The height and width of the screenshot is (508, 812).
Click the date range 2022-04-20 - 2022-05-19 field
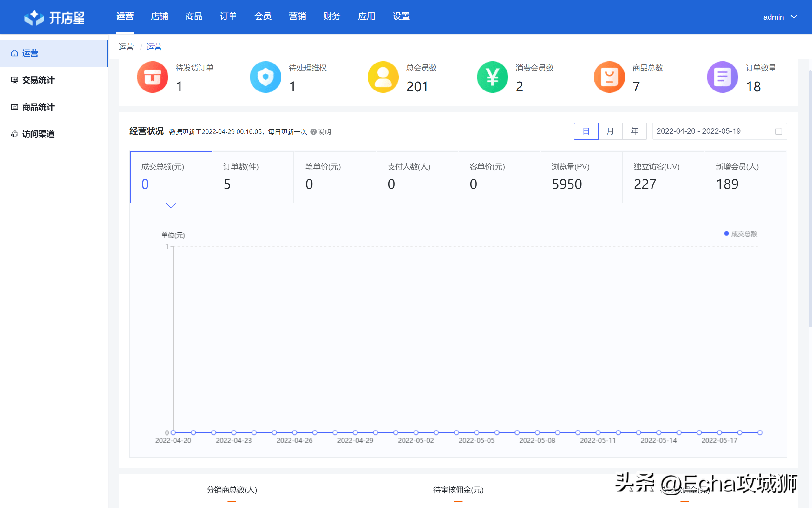[x=719, y=131]
